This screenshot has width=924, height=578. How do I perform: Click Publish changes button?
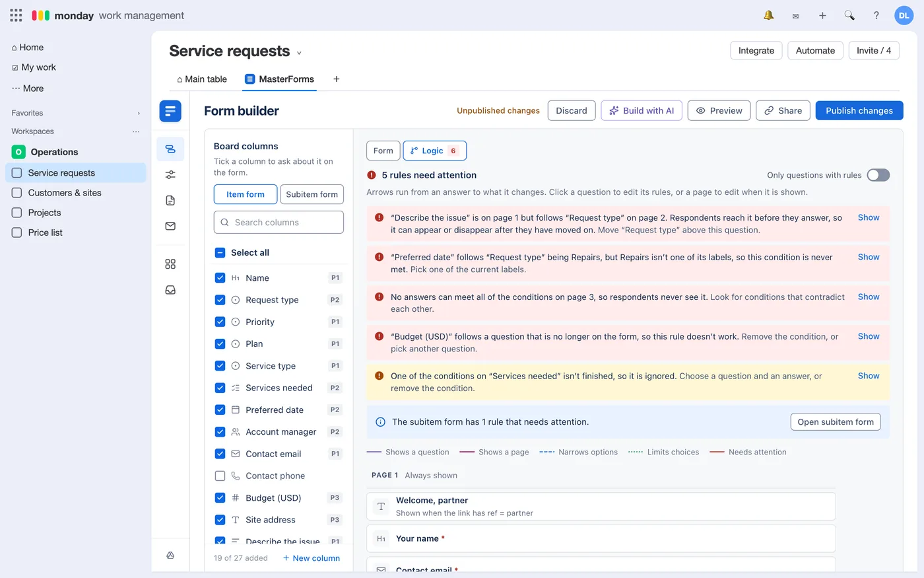coord(859,110)
